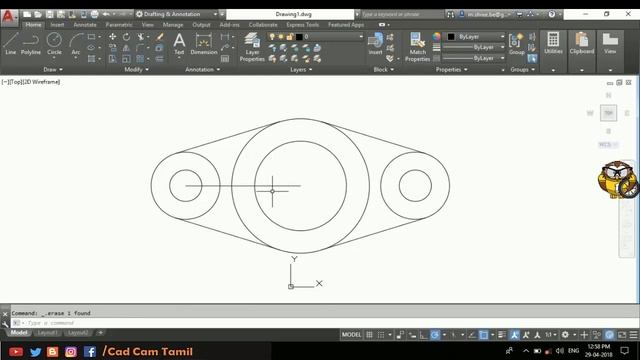Click Match Properties tool
Screen dimensions: 640x360
click(417, 47)
